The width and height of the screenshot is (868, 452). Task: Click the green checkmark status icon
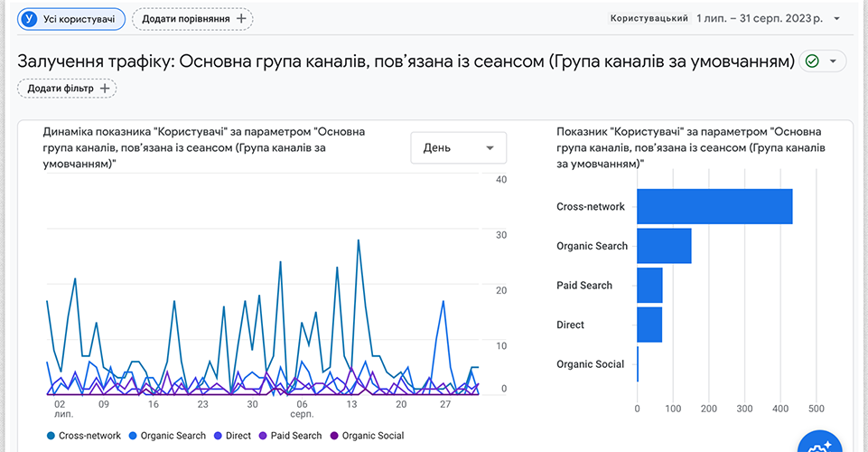pyautogui.click(x=812, y=61)
